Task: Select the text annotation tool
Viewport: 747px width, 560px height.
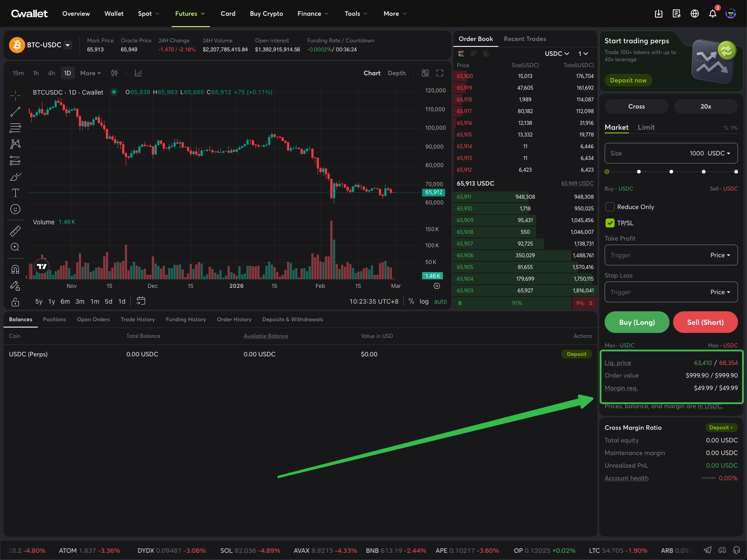Action: [15, 193]
